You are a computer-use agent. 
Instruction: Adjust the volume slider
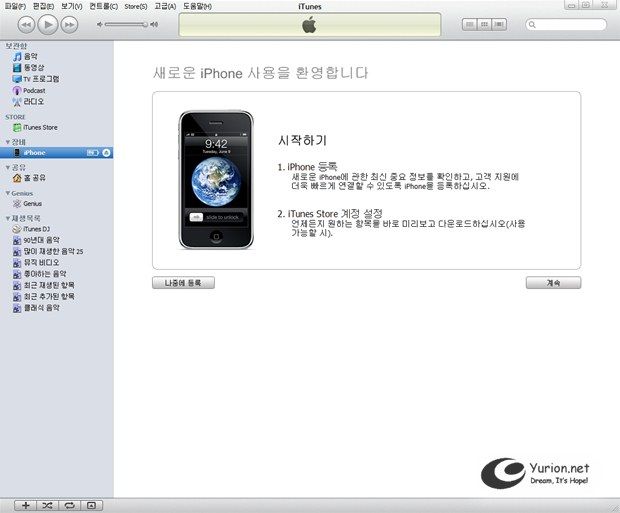126,25
